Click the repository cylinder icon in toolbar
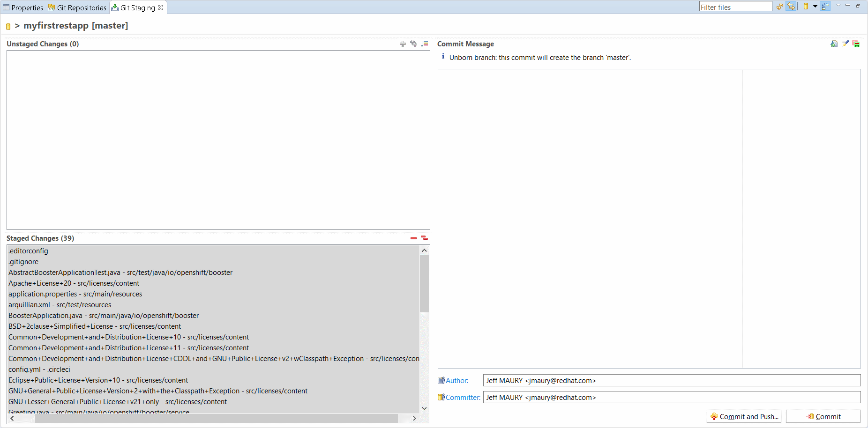 tap(806, 6)
